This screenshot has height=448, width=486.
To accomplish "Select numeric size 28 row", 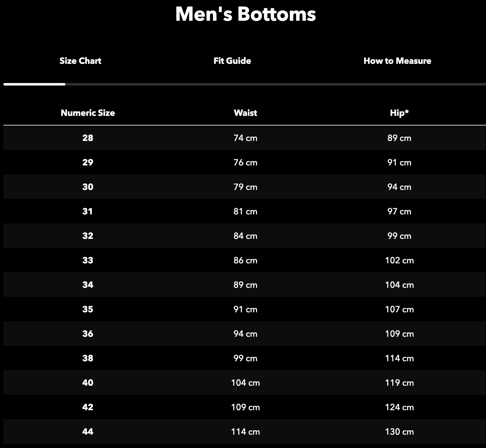I will click(245, 138).
